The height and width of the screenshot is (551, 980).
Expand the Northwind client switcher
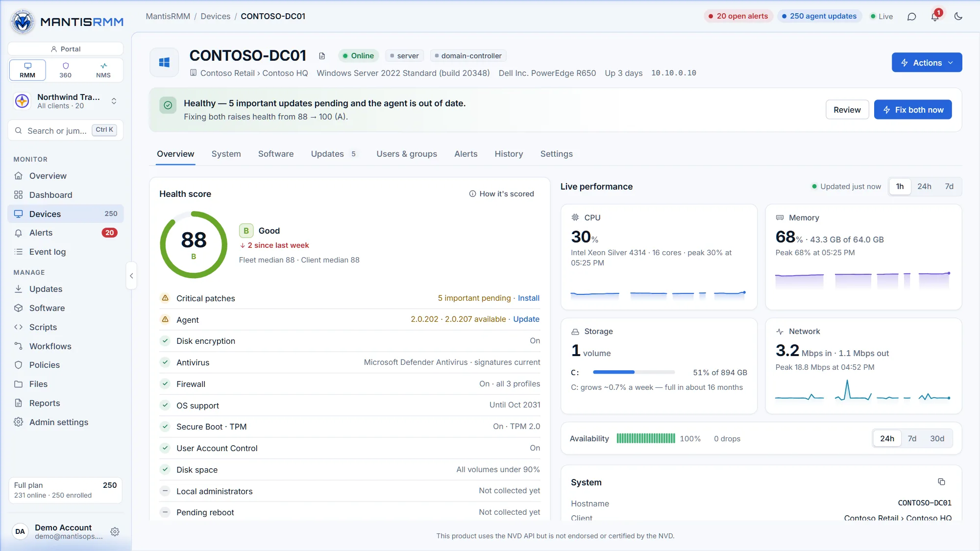click(x=66, y=101)
